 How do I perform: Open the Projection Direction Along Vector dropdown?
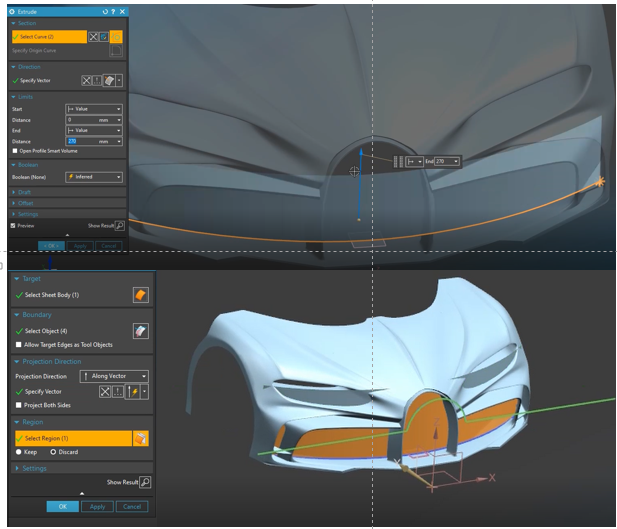(x=114, y=376)
